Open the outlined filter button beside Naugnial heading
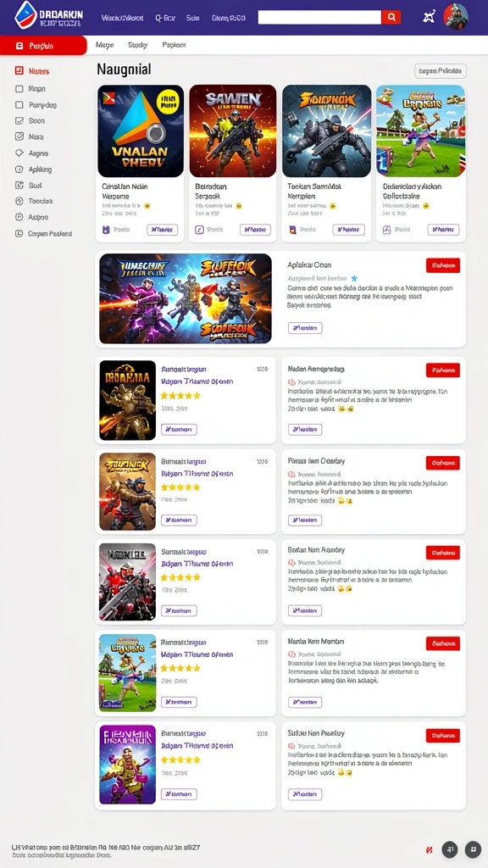 [x=441, y=71]
